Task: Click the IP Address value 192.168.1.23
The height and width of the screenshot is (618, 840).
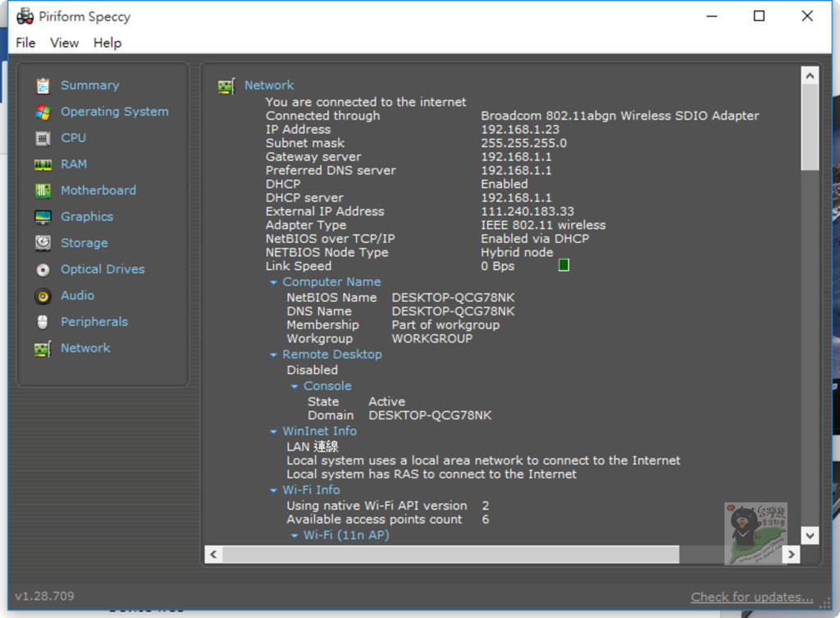Action: (x=520, y=130)
